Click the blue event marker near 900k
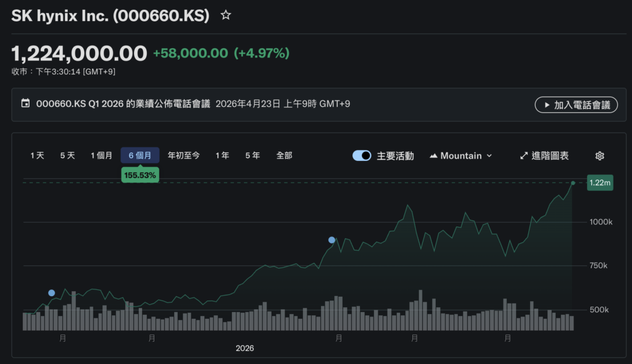 [x=332, y=240]
